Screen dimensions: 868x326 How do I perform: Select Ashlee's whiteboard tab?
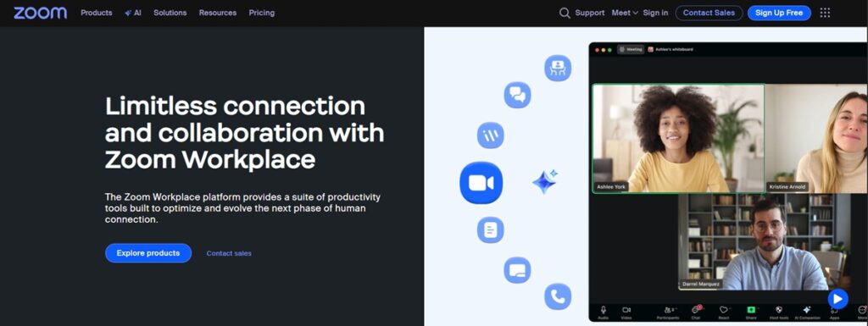click(670, 49)
